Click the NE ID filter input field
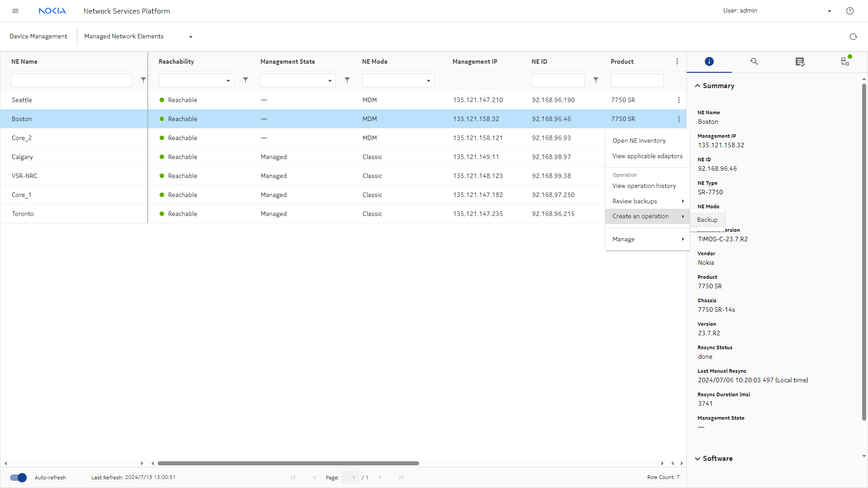 (x=557, y=80)
